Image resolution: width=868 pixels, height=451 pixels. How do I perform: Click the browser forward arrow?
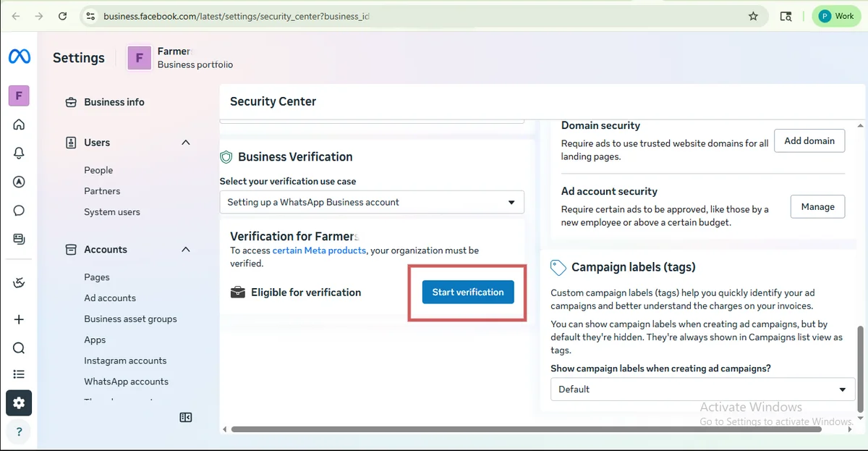[39, 16]
